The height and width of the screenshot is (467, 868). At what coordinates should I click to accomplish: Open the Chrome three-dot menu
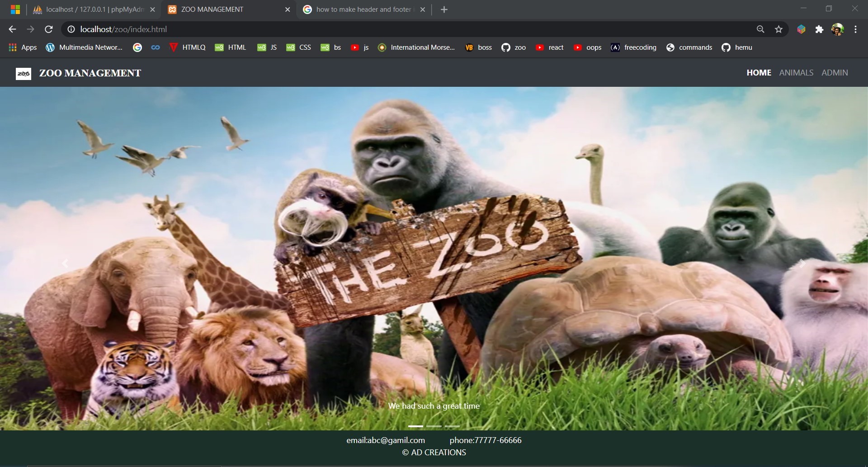[x=855, y=29]
